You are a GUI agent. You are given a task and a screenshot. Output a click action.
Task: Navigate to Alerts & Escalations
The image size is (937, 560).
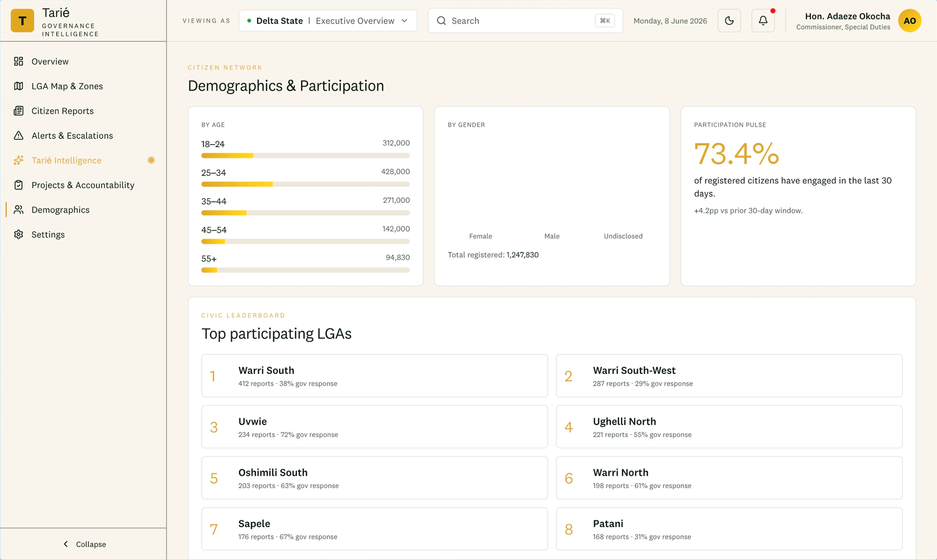point(83,136)
